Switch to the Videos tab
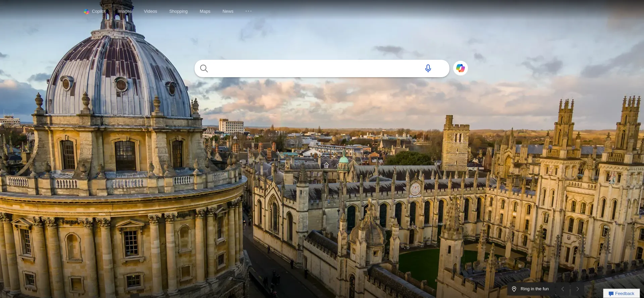 tap(150, 11)
